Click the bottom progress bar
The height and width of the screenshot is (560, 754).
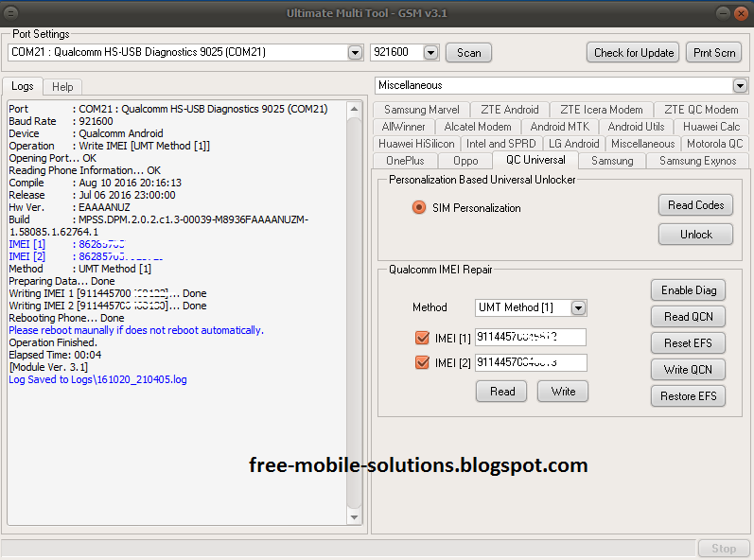coord(348,549)
